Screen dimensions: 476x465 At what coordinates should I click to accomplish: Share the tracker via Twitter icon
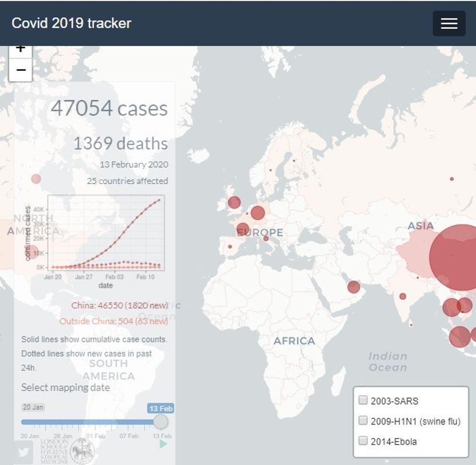23,452
